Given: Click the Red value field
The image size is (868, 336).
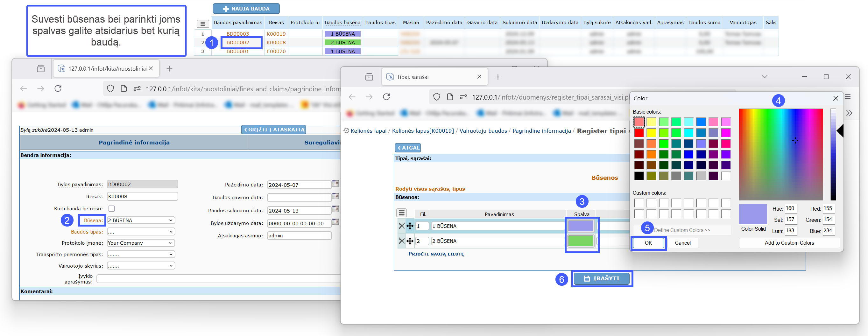Looking at the screenshot, I should click(x=829, y=208).
